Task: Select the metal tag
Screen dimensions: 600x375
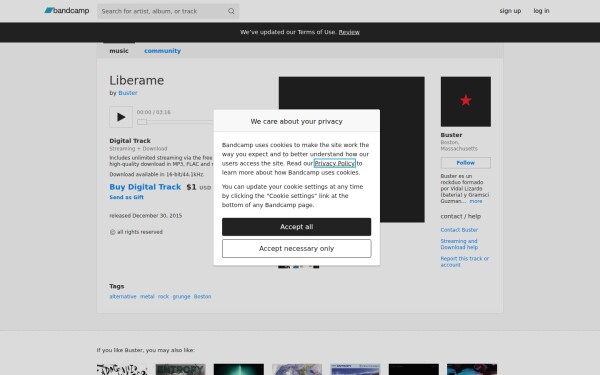Action: coord(147,297)
